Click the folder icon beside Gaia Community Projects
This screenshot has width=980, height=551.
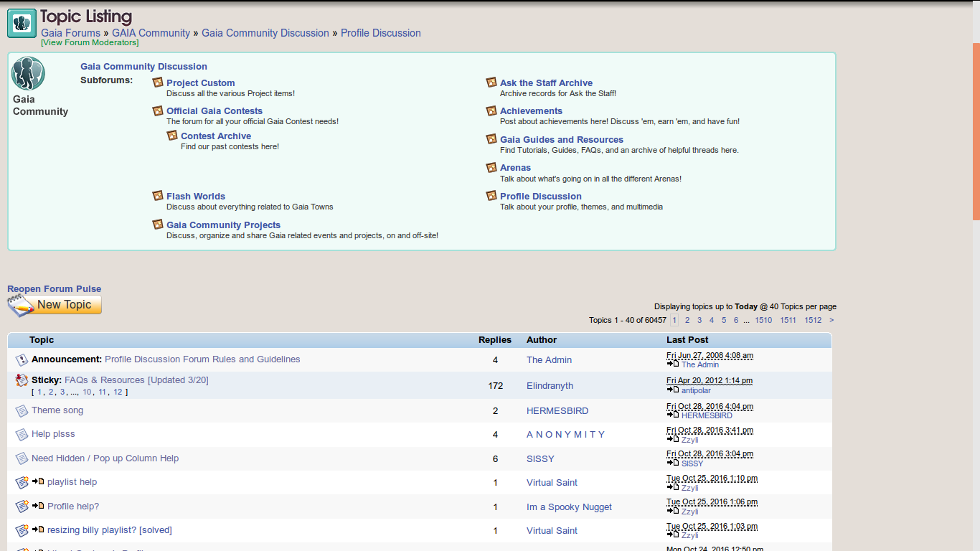point(158,225)
